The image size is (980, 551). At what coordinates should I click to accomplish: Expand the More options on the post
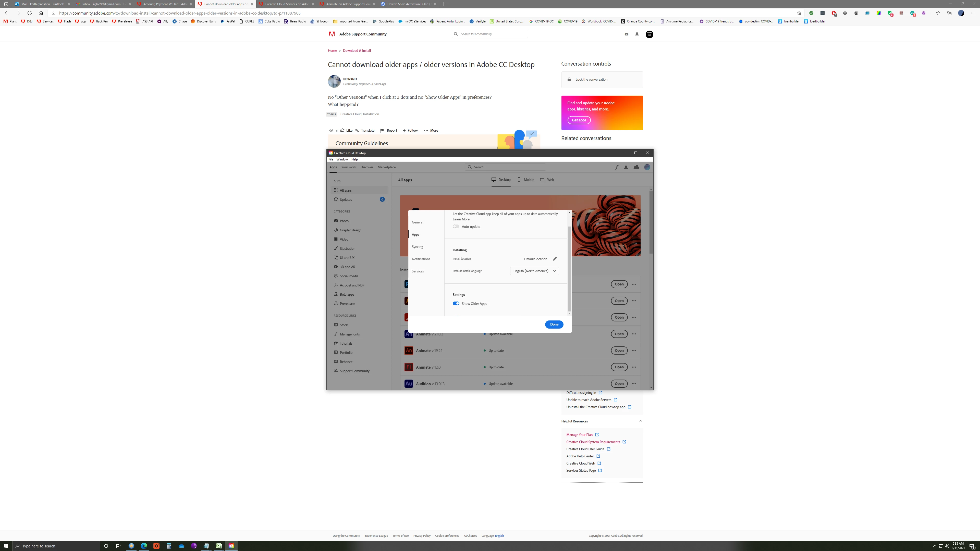click(x=431, y=130)
